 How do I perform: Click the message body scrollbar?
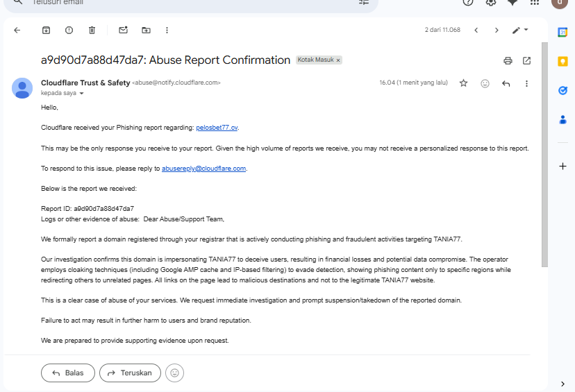(544, 155)
